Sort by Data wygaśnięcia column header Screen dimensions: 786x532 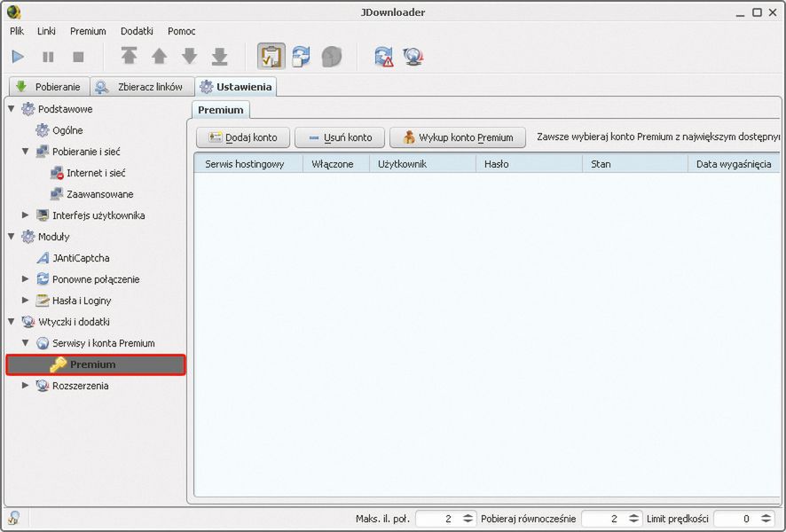(x=734, y=164)
